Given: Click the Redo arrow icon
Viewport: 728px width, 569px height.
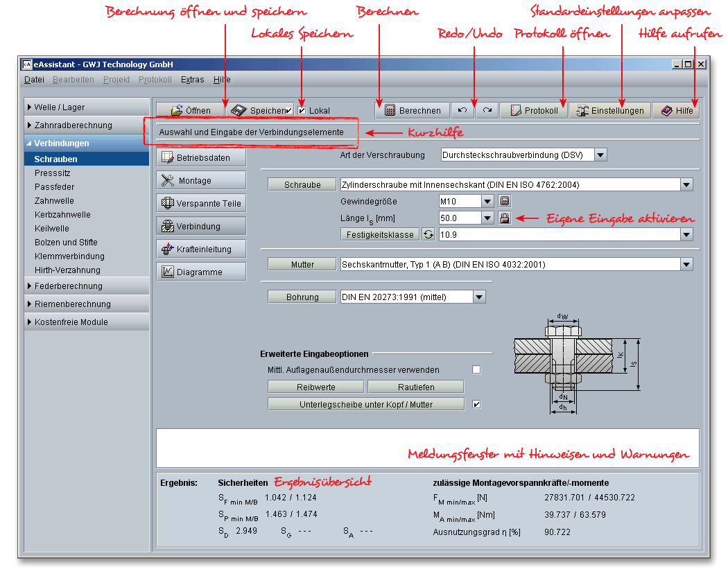Looking at the screenshot, I should (487, 110).
